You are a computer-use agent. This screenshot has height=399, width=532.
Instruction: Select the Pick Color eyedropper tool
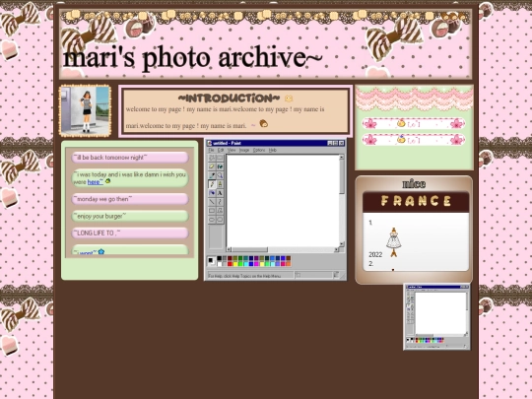pos(212,175)
